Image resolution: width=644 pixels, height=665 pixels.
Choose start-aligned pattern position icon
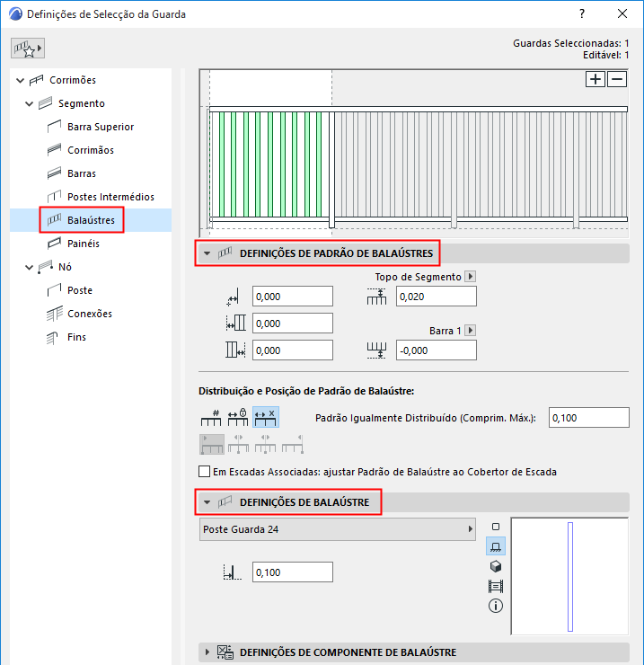(x=212, y=444)
